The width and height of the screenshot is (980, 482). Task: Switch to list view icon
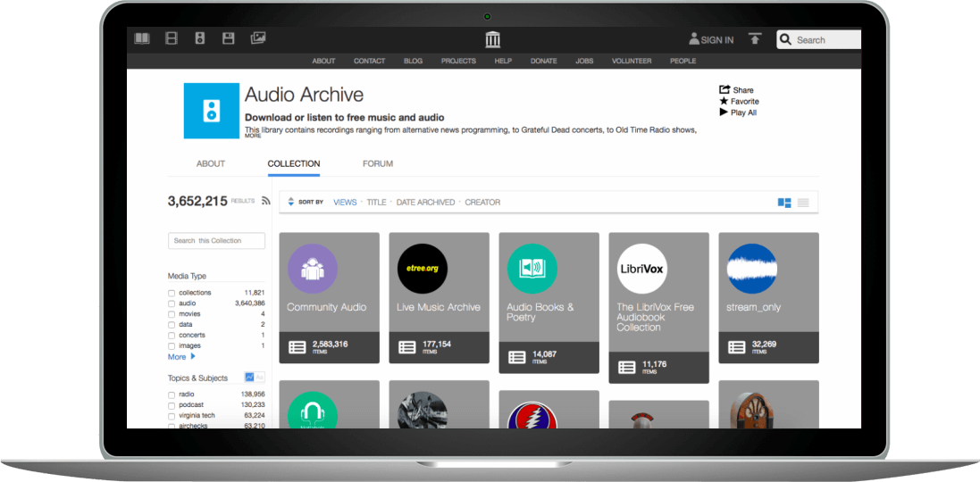pyautogui.click(x=803, y=203)
